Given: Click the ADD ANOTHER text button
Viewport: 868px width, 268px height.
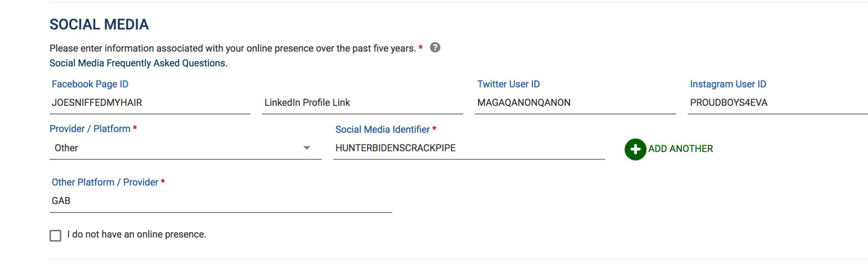Looking at the screenshot, I should (680, 149).
